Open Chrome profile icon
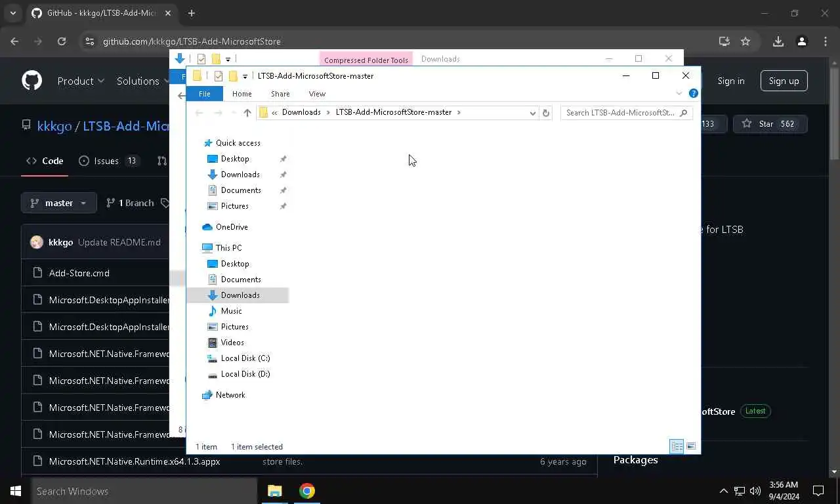840x504 pixels. (x=802, y=41)
